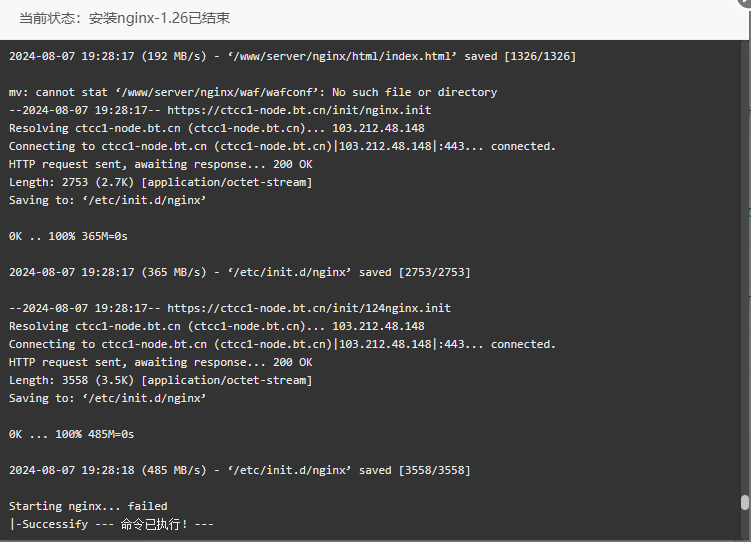751x542 pixels.
Task: Click the log panel scrollbar track
Action: pos(745,268)
